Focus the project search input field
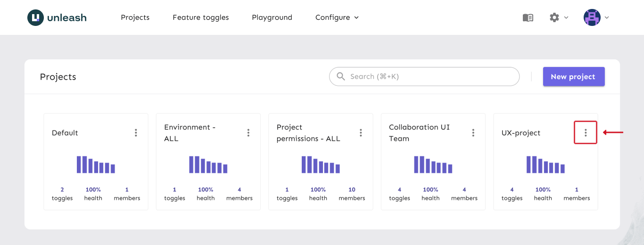This screenshot has width=644, height=245. [x=429, y=76]
